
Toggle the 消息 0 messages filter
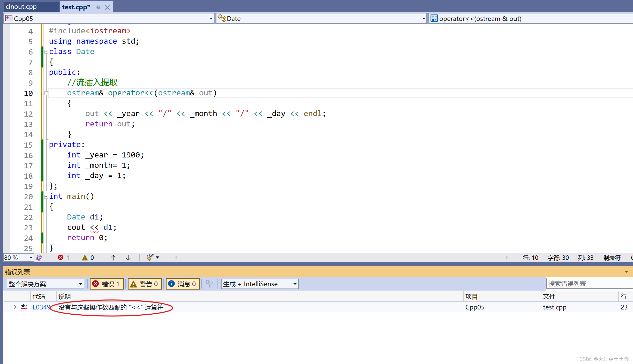pyautogui.click(x=183, y=284)
